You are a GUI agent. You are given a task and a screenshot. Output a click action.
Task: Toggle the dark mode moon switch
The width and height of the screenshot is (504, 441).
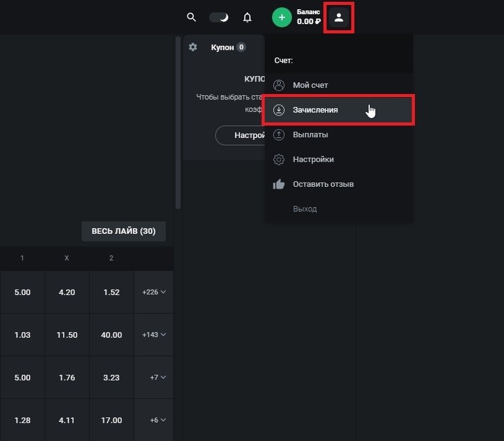coord(219,17)
